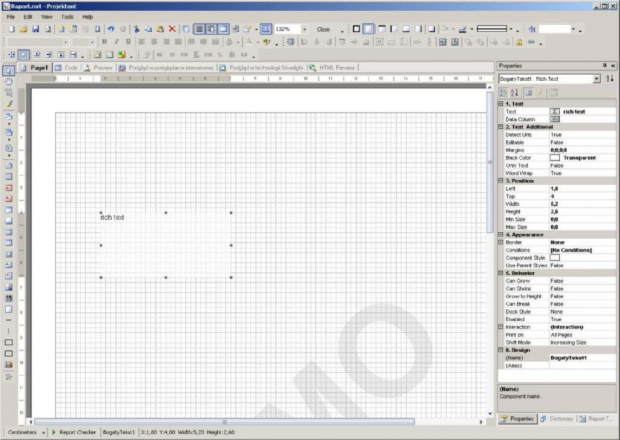Open the Help menu
620x440 pixels.
pos(87,17)
